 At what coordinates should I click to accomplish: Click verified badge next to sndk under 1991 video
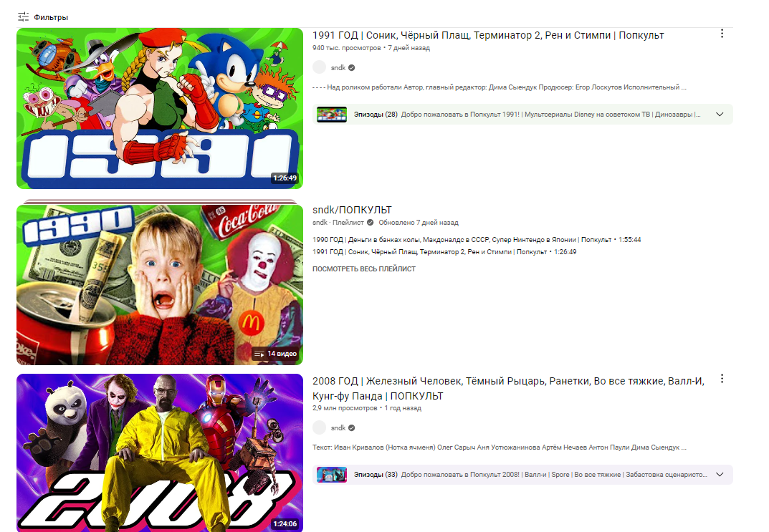point(352,68)
